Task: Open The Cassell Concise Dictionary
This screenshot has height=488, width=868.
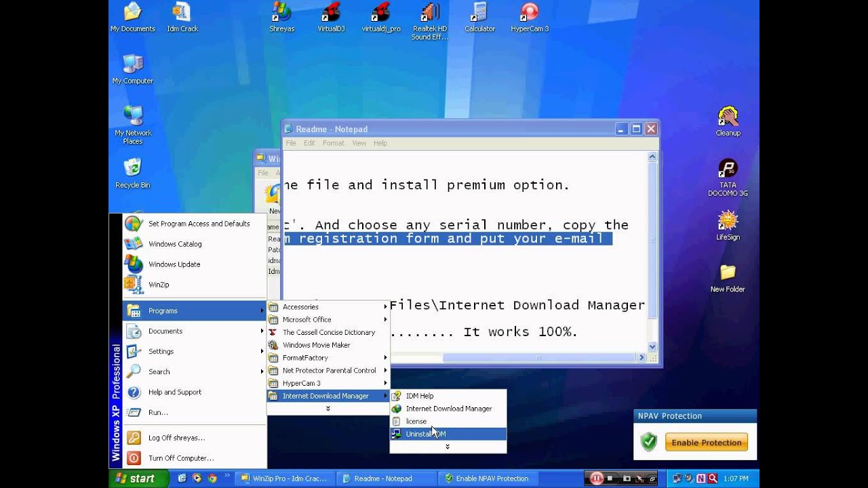Action: coord(328,332)
